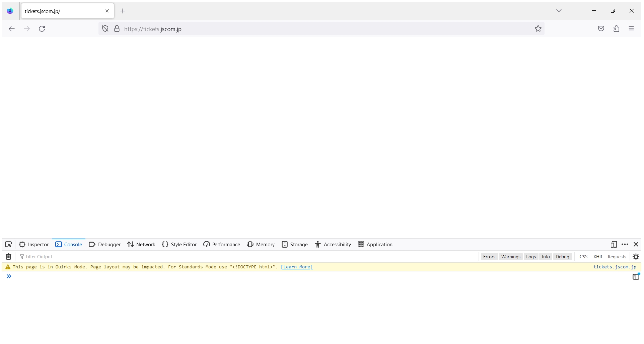Open Responsive Design Mode
644x344 pixels.
(x=614, y=244)
